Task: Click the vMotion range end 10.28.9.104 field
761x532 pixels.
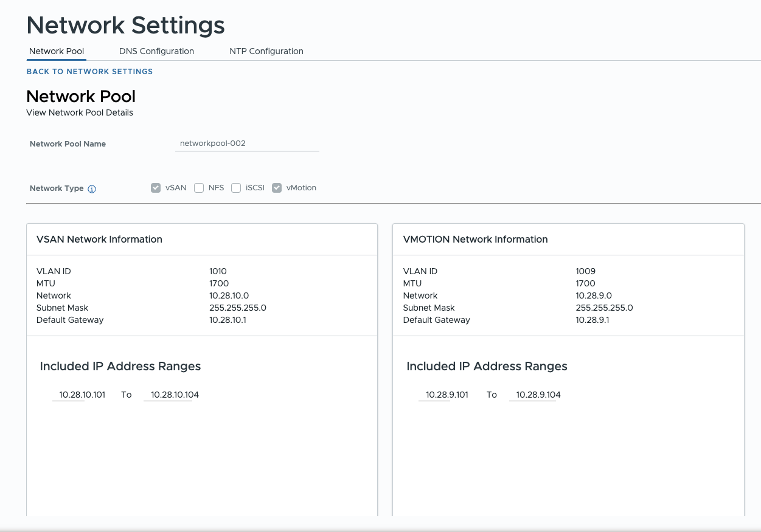Action: pos(538,394)
